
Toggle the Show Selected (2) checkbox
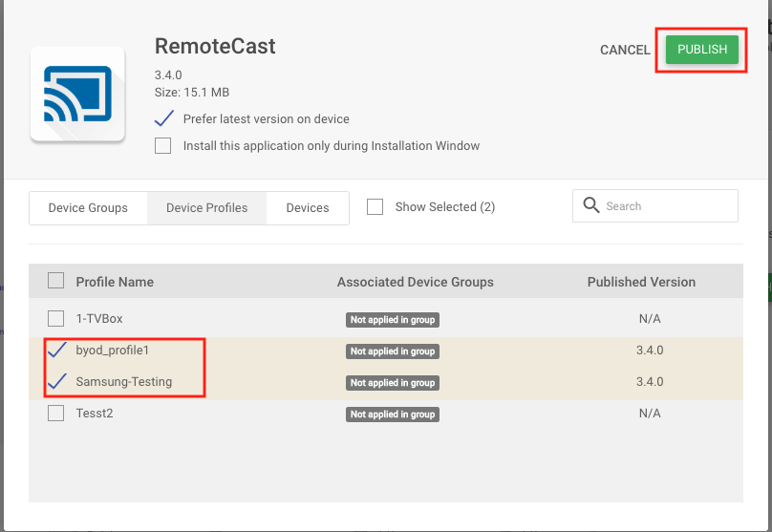[x=375, y=206]
